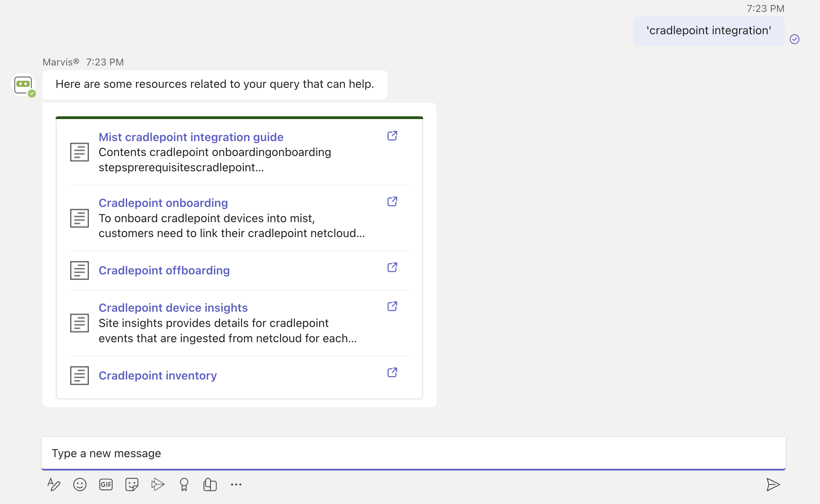Click the sent 'cradlepoint integration' message bubble
This screenshot has width=820, height=504.
pyautogui.click(x=708, y=31)
